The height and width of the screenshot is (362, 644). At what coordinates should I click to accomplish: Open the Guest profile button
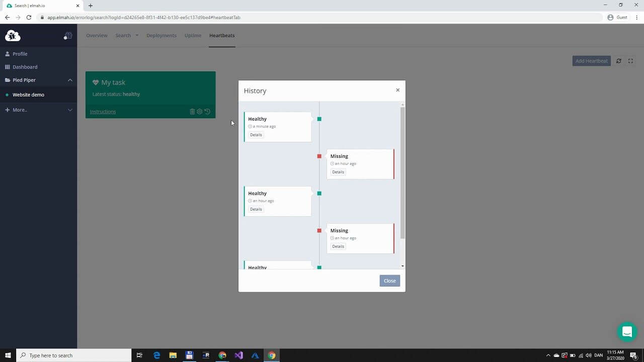617,17
